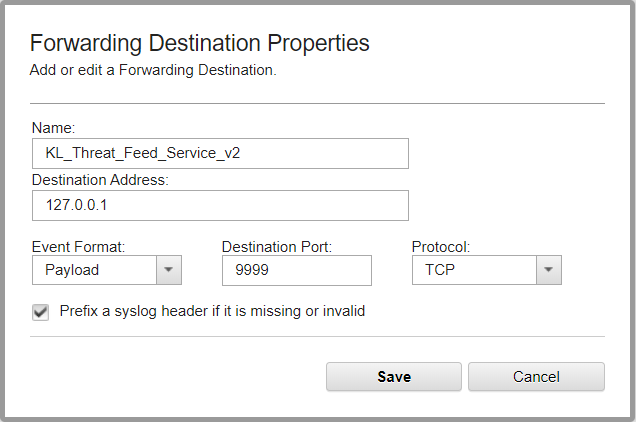
Task: Click the 'Prefix a syslog header' label text
Action: point(212,311)
